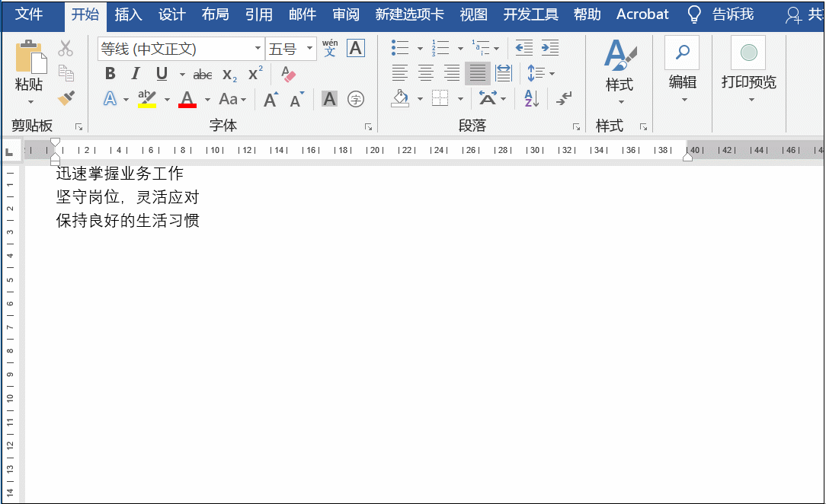
Task: Open the Change Case (Aa) menu
Action: (x=232, y=99)
